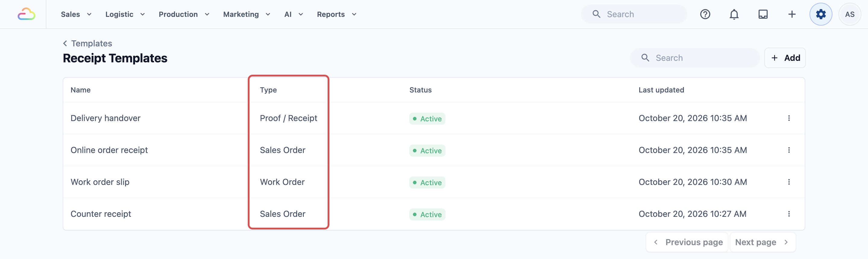Open the inbox tray icon
The height and width of the screenshot is (259, 868).
click(x=763, y=14)
